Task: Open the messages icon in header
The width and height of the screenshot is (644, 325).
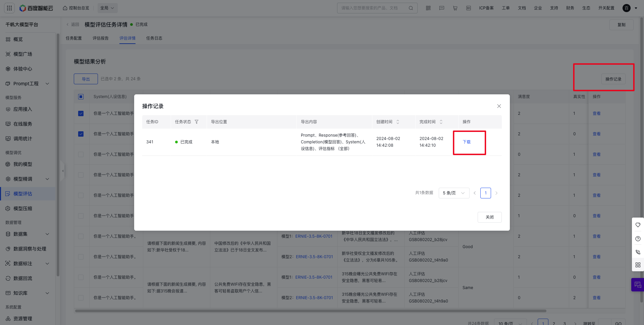Action: pos(442,8)
